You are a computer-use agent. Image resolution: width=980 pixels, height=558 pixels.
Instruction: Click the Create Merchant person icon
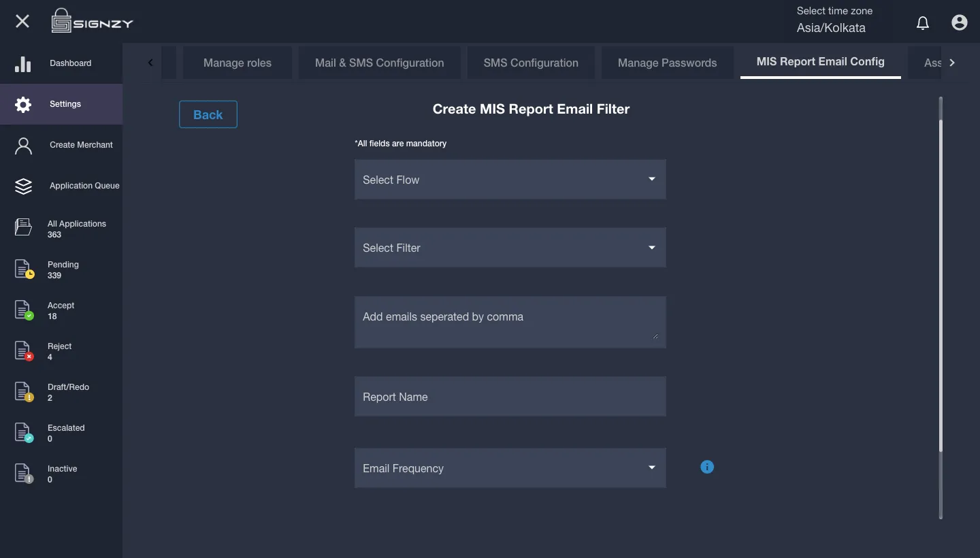[x=23, y=145]
